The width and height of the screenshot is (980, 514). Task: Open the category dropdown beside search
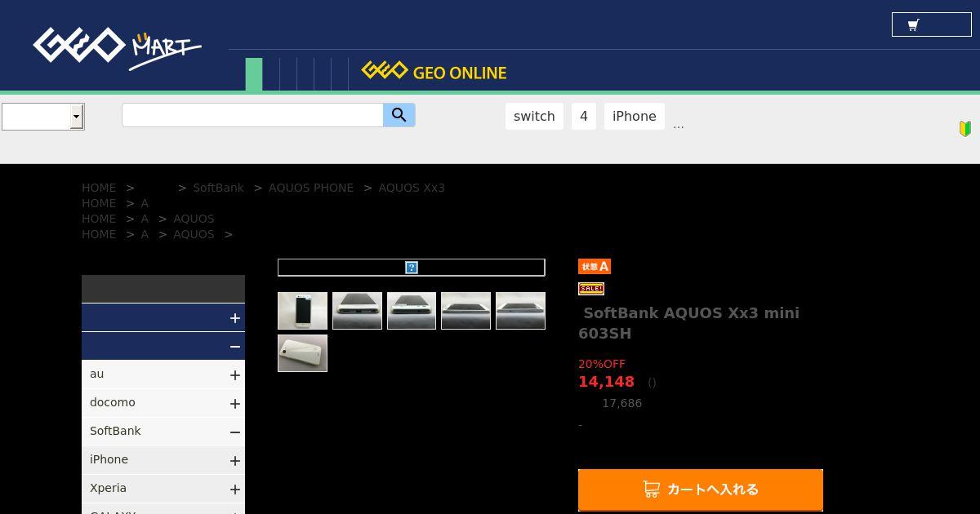(42, 117)
